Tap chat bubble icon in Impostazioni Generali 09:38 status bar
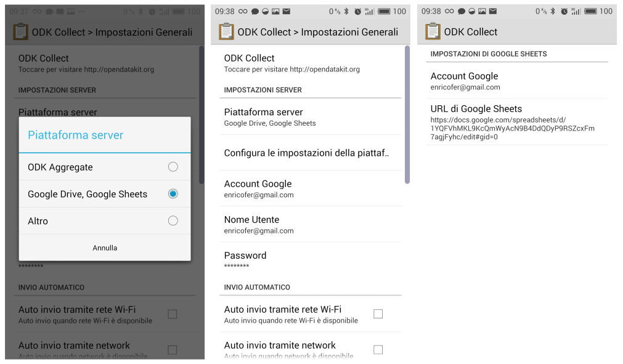The image size is (623, 364). 255,12
